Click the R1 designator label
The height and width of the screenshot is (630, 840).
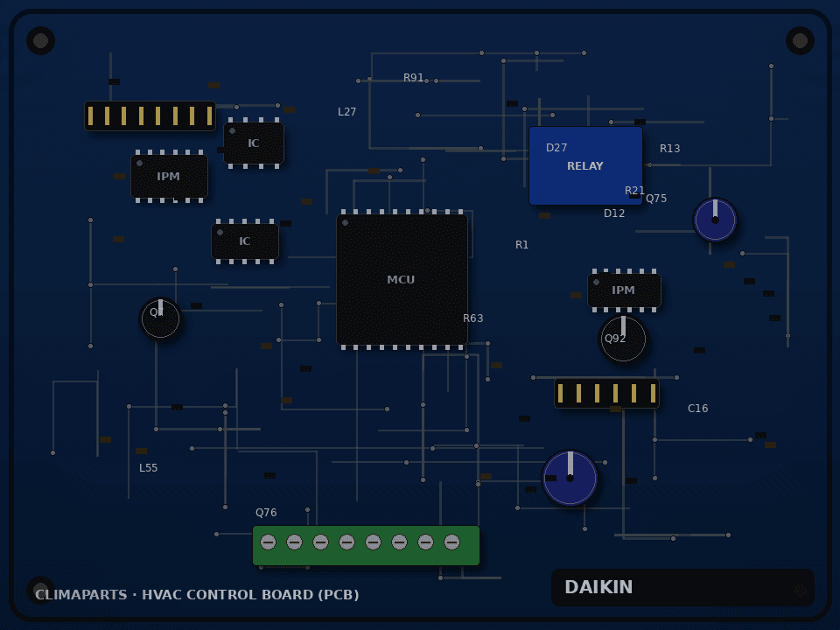(521, 245)
